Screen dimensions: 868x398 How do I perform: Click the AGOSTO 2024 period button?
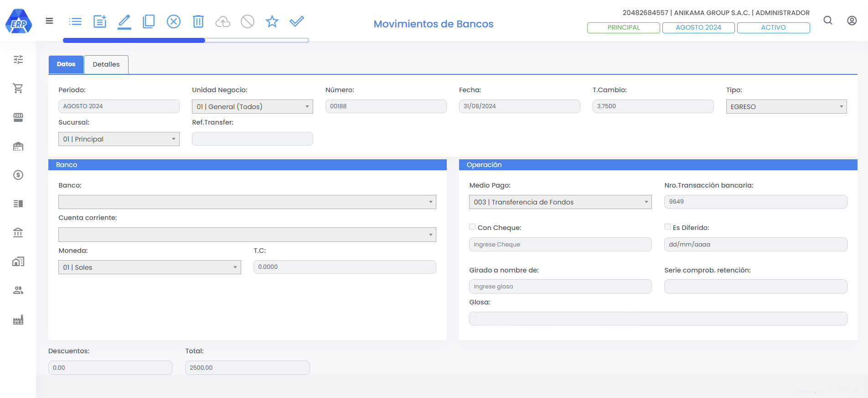698,27
